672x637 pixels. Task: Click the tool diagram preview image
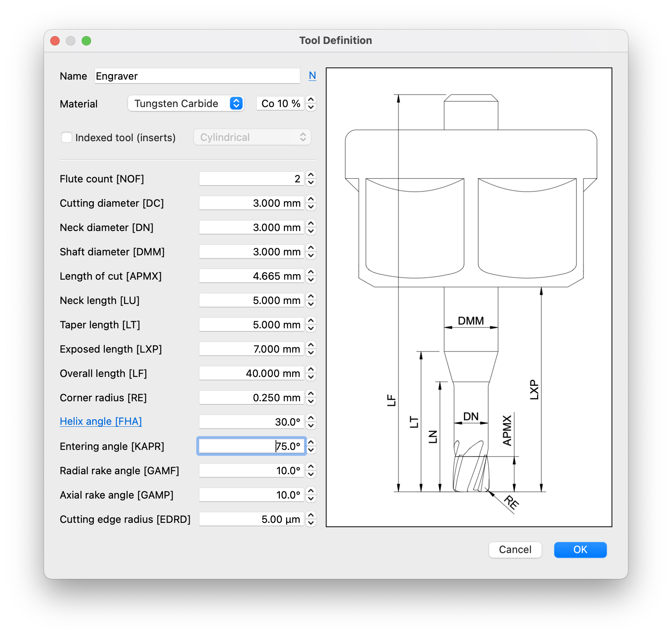(x=469, y=297)
